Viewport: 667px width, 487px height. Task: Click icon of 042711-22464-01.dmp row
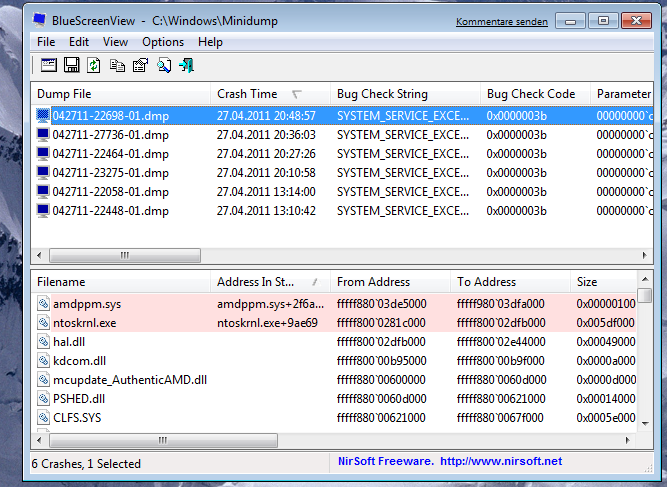[43, 154]
